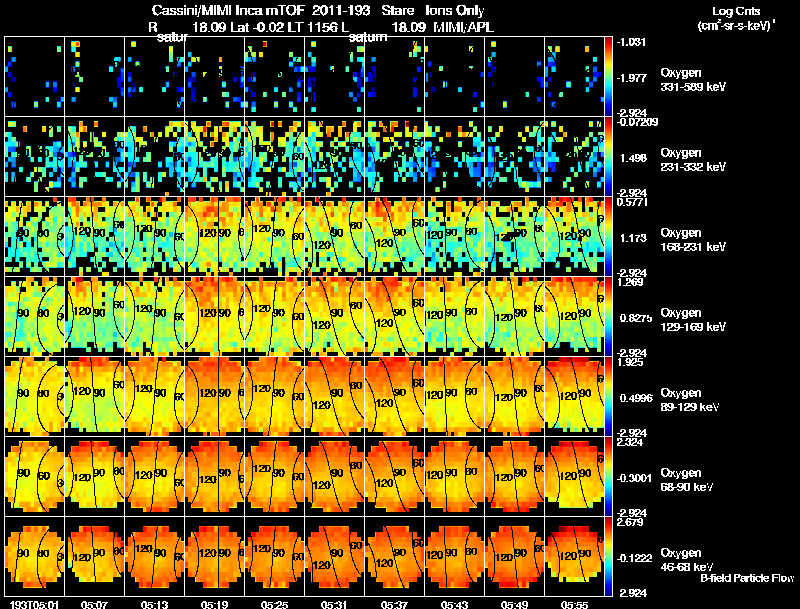800x609 pixels.
Task: Select the 05:25 panel in Oxygen 231-332 keV row
Action: [x=274, y=157]
